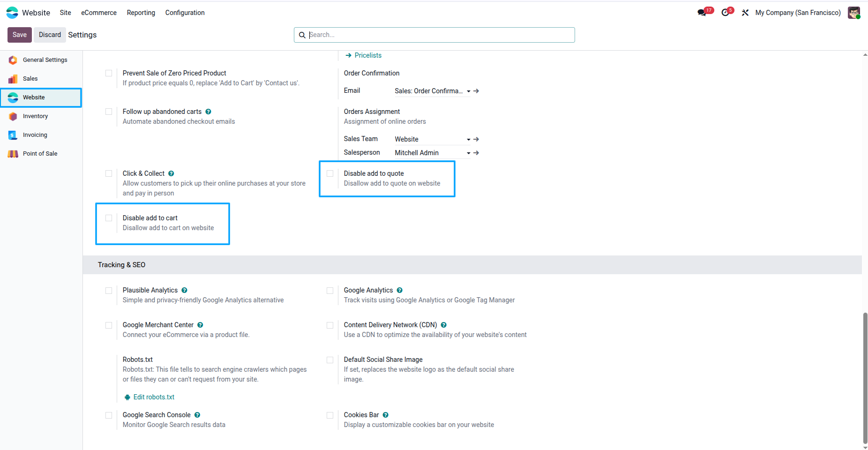868x450 pixels.
Task: Open the activities clock icon showing 5
Action: tap(725, 13)
